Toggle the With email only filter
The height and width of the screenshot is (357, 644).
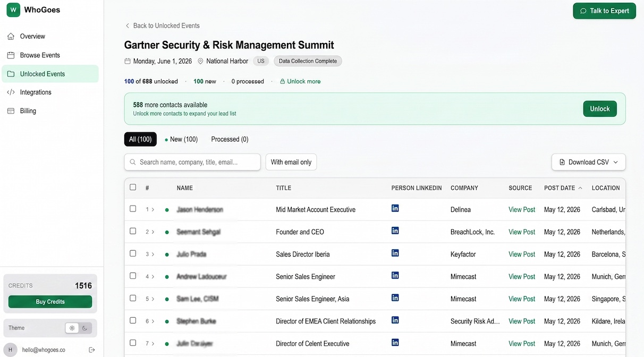(x=291, y=162)
